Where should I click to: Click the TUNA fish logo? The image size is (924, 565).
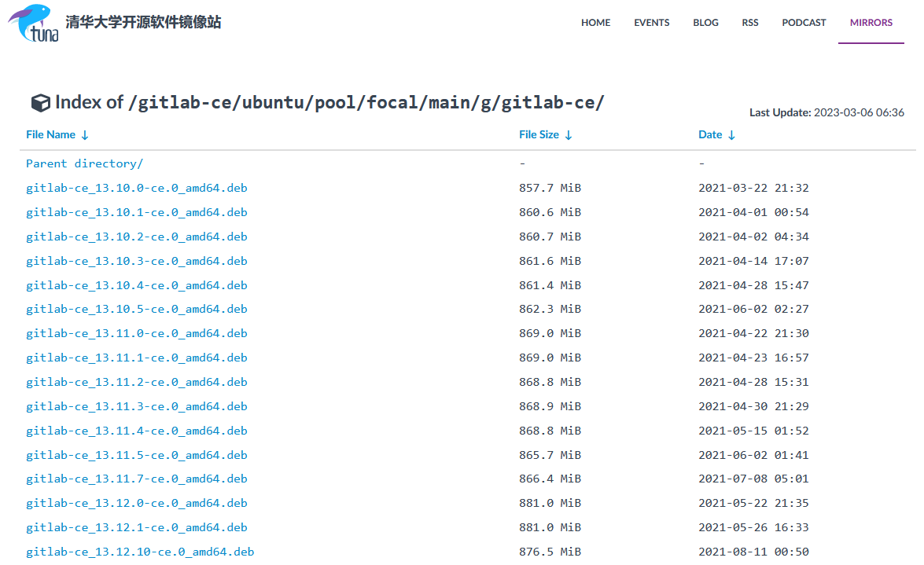33,24
